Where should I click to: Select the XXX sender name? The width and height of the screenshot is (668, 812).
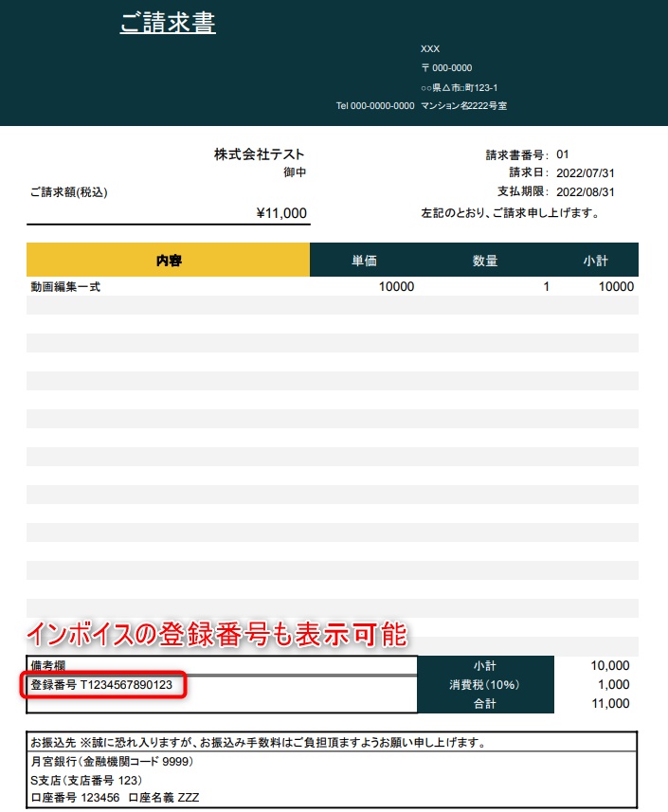(430, 49)
